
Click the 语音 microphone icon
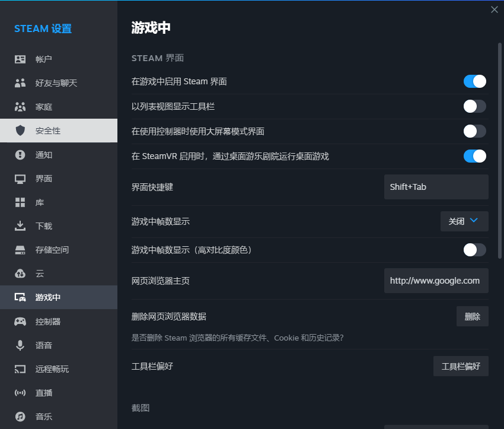point(20,345)
